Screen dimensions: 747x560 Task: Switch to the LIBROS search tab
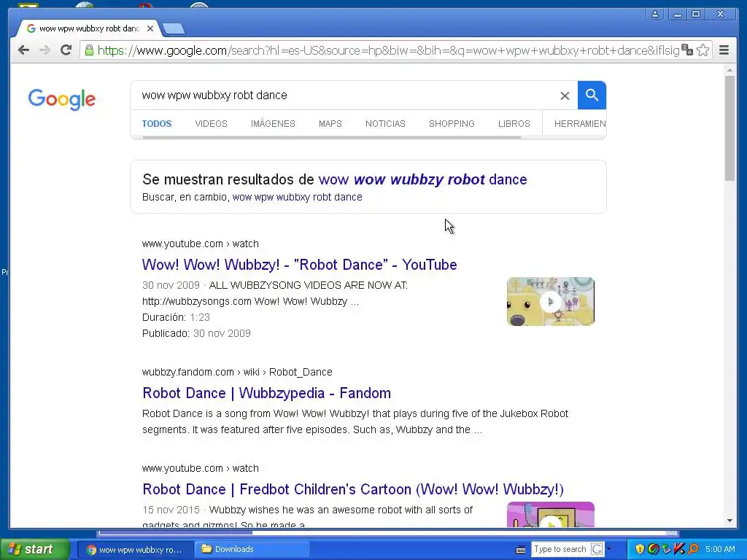point(514,124)
